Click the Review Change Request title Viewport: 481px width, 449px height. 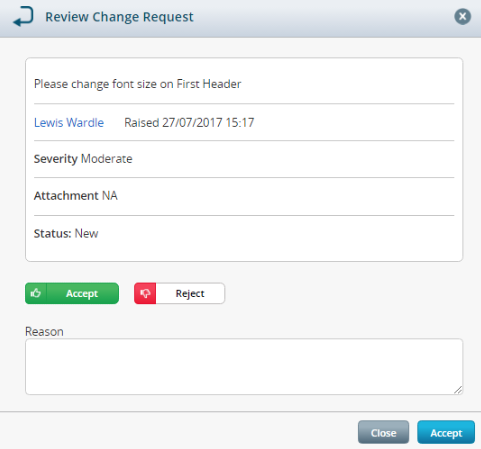click(119, 17)
